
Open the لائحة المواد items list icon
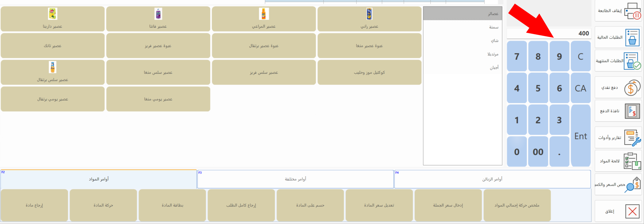(x=632, y=161)
